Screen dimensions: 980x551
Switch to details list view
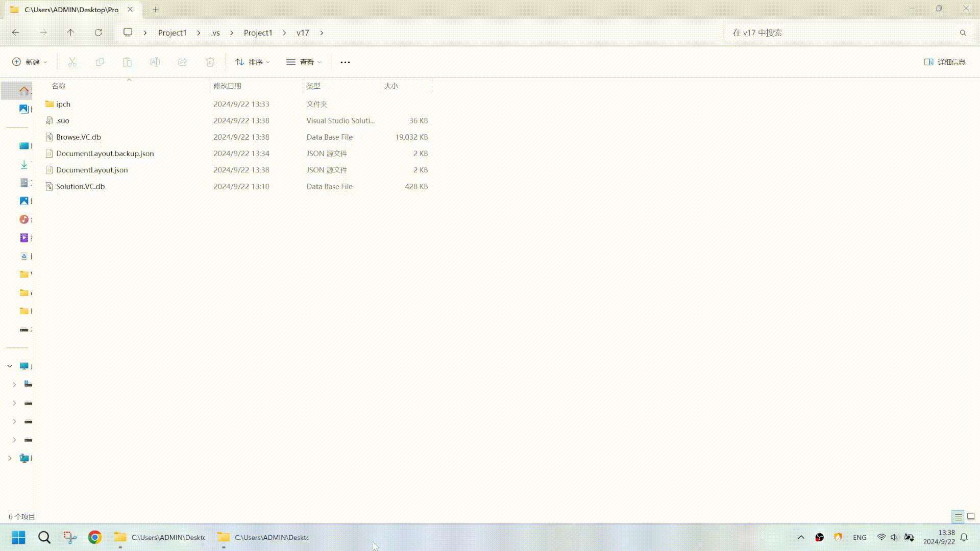(x=958, y=517)
